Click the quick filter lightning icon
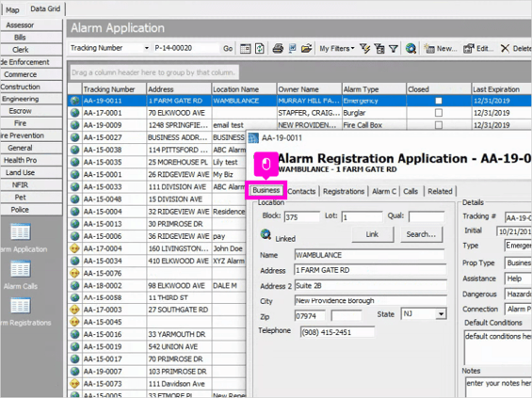This screenshot has height=398, width=532. 364,49
